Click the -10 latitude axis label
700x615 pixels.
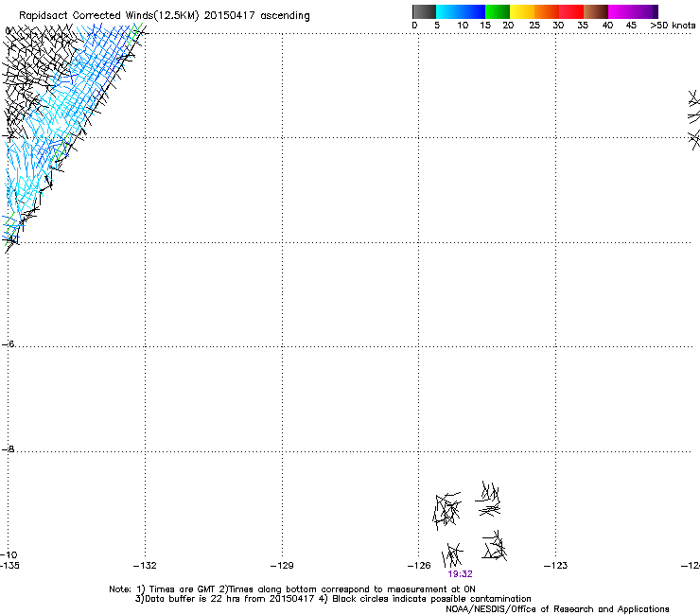[9, 555]
